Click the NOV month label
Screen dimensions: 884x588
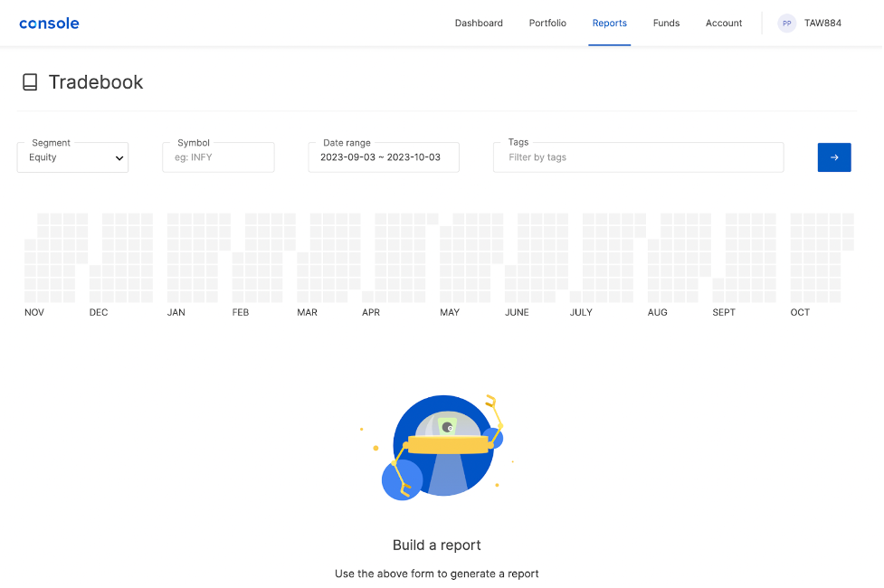[33, 312]
